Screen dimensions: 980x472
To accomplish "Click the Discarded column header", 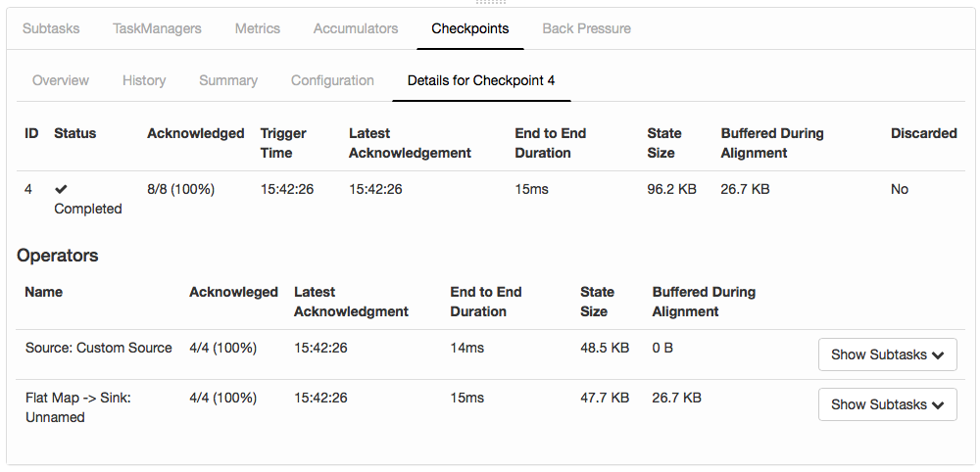I will pos(923,133).
